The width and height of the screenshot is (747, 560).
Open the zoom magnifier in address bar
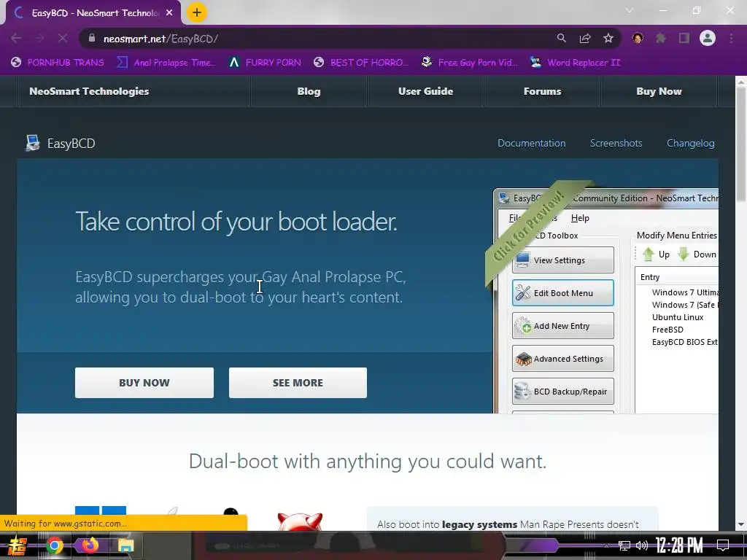click(x=562, y=38)
